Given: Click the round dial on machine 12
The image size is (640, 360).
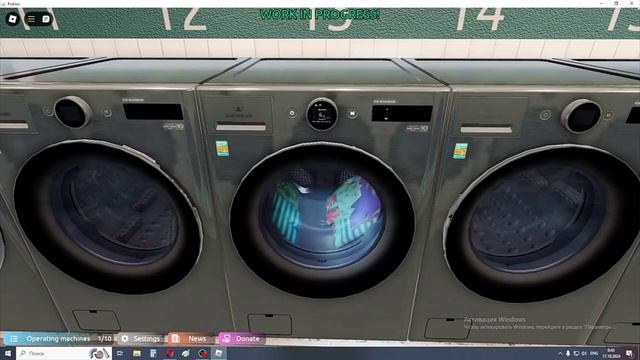Looking at the screenshot, I should pos(73,112).
